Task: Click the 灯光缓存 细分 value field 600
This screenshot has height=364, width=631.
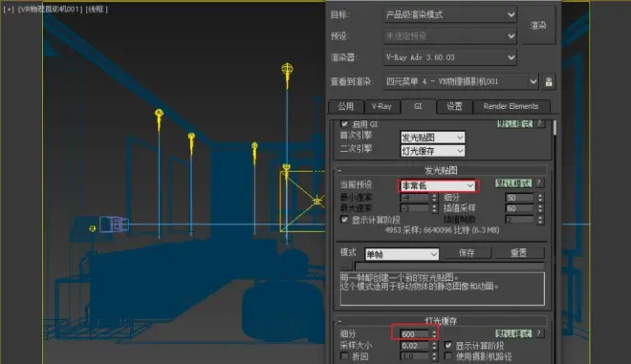Action: pos(415,334)
